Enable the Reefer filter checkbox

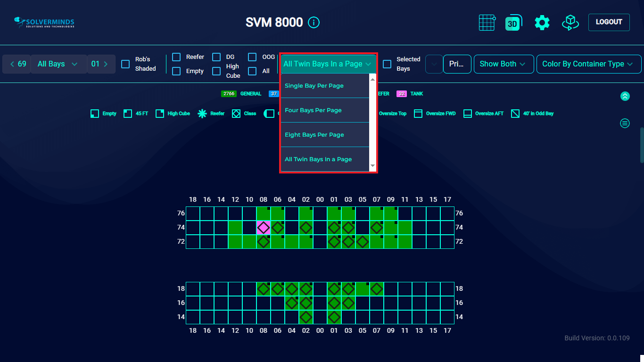tap(176, 57)
